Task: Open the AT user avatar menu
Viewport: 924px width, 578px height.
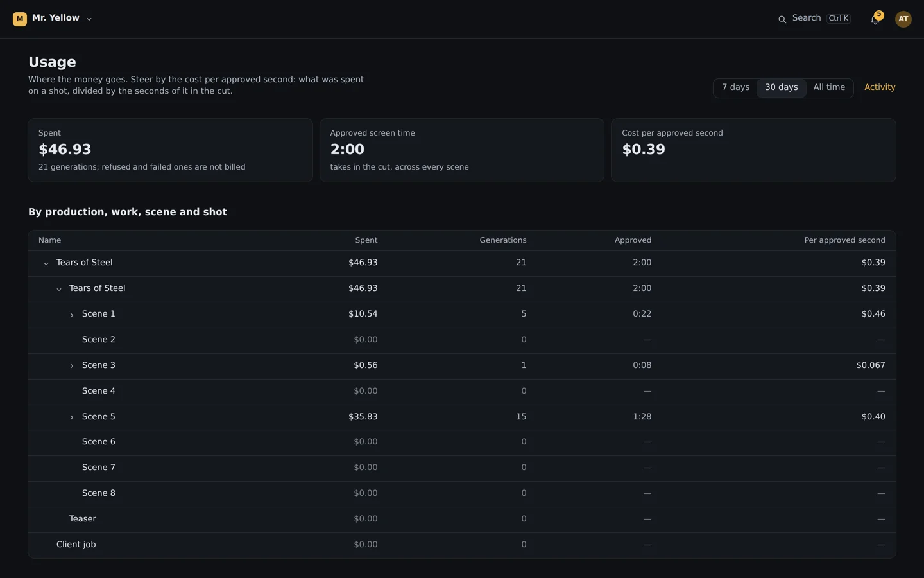Action: (x=903, y=19)
